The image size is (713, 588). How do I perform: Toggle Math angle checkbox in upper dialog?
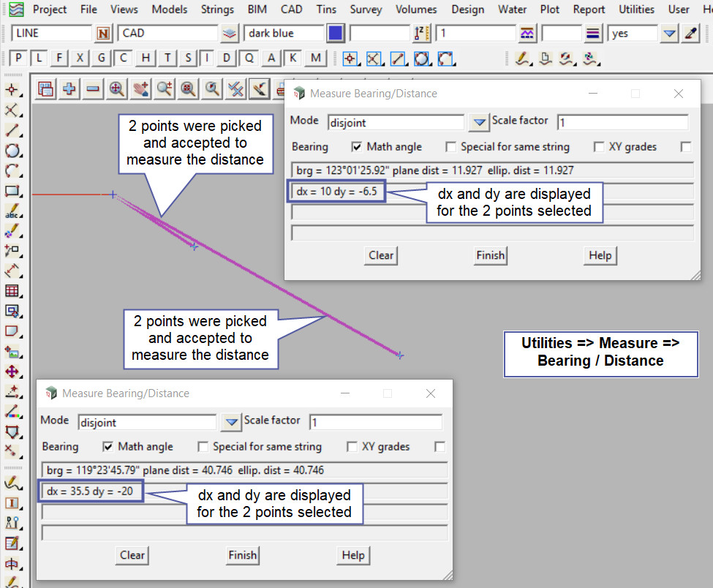click(357, 147)
